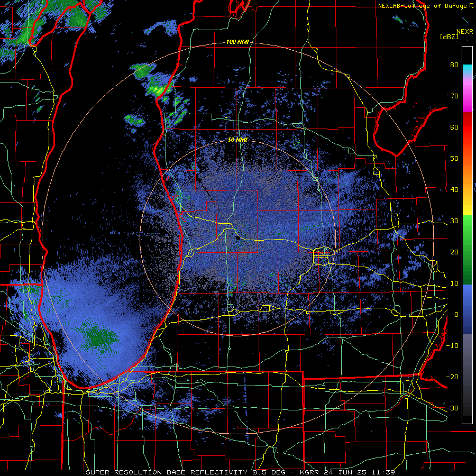Click the -20 value on the dBZ scale
Screen dimensions: 476x476
coord(452,377)
